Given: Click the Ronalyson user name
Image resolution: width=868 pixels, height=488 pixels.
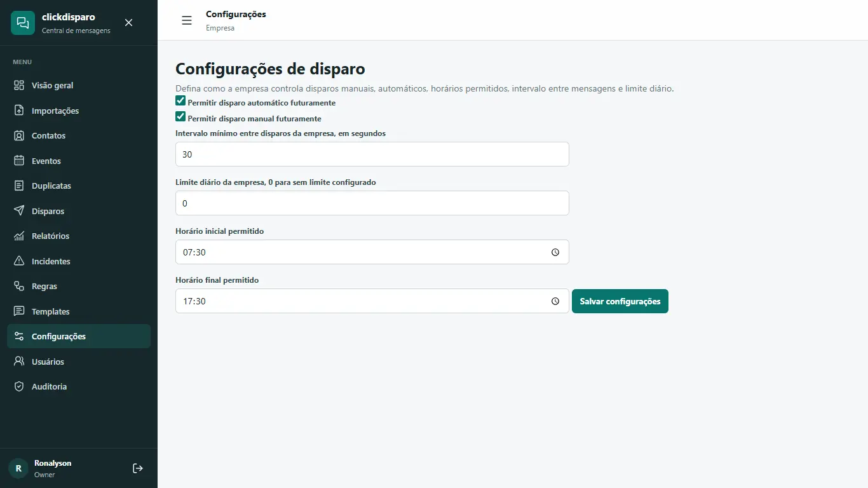Looking at the screenshot, I should 53,463.
